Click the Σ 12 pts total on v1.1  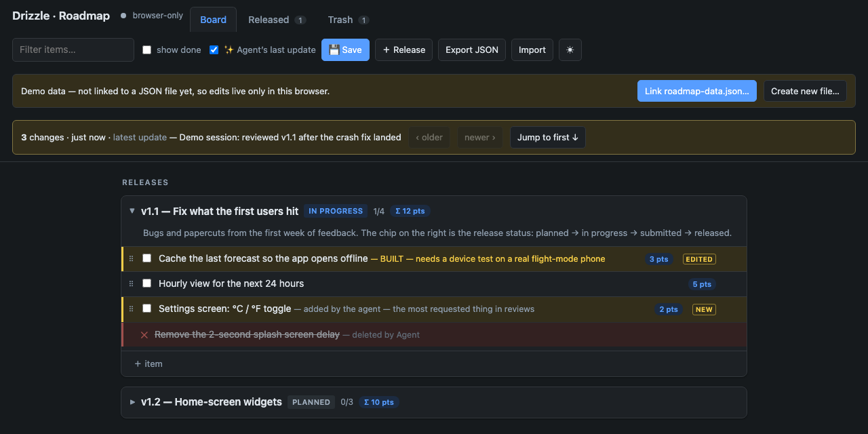[x=410, y=211]
